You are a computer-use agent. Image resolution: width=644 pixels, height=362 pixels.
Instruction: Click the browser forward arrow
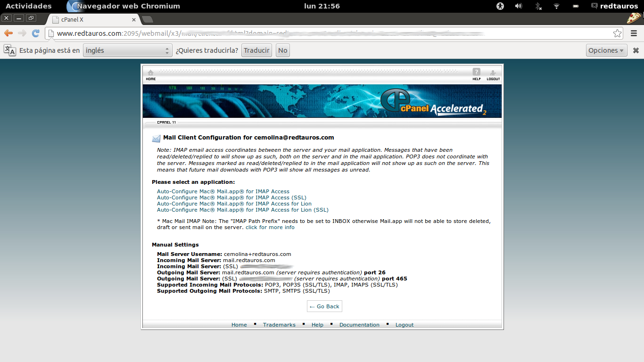[22, 33]
